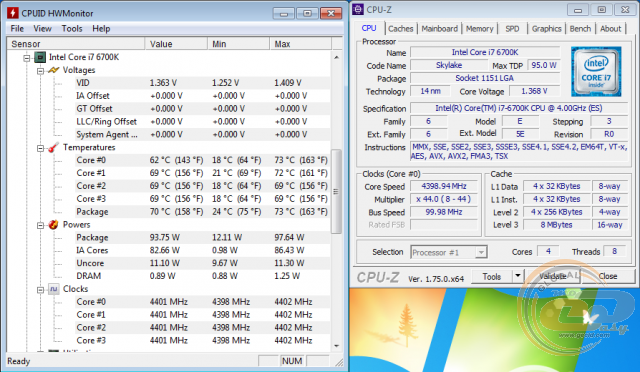Screen dimensions: 640x372
Task: Switch to the Bench tab
Action: coord(580,29)
